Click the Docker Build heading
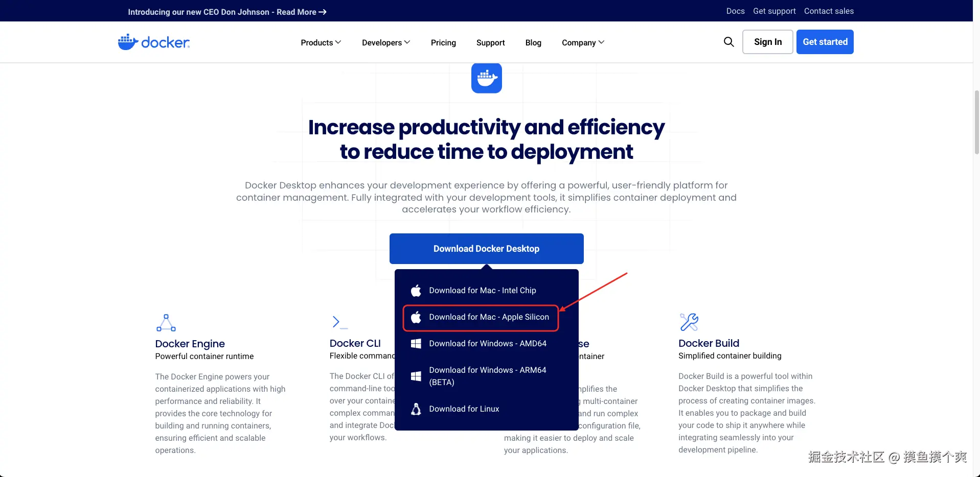The image size is (980, 477). pos(709,343)
